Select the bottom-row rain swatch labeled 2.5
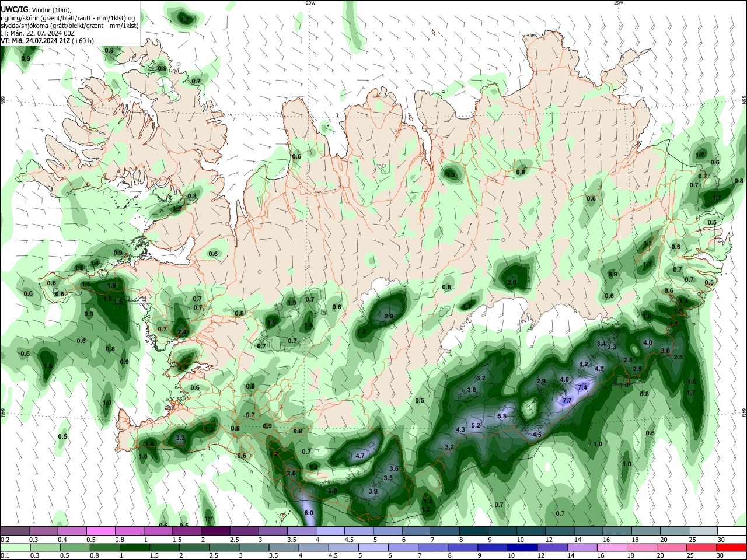This screenshot has height=560, width=747. 224,547
